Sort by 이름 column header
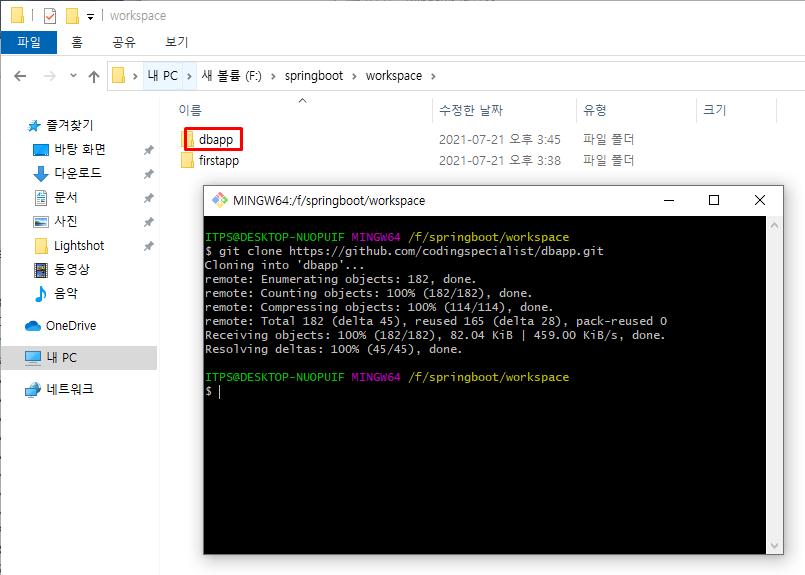 190,110
